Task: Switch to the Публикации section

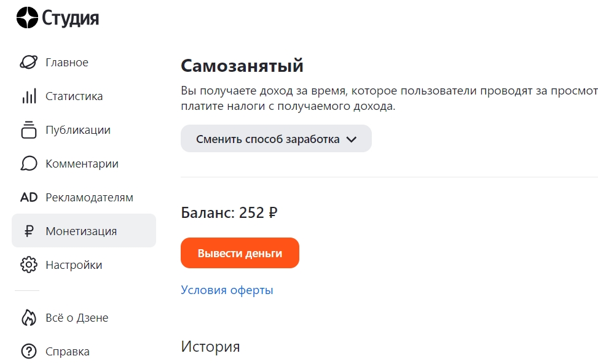Action: (77, 130)
